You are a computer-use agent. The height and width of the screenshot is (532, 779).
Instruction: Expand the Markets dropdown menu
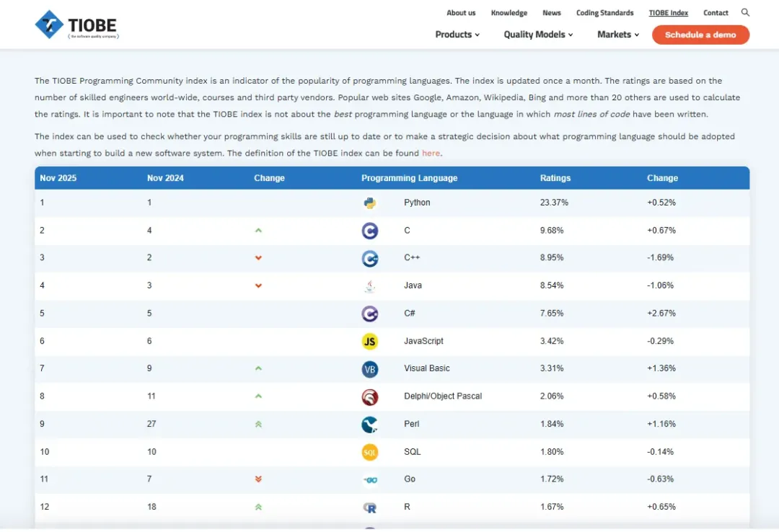point(618,35)
